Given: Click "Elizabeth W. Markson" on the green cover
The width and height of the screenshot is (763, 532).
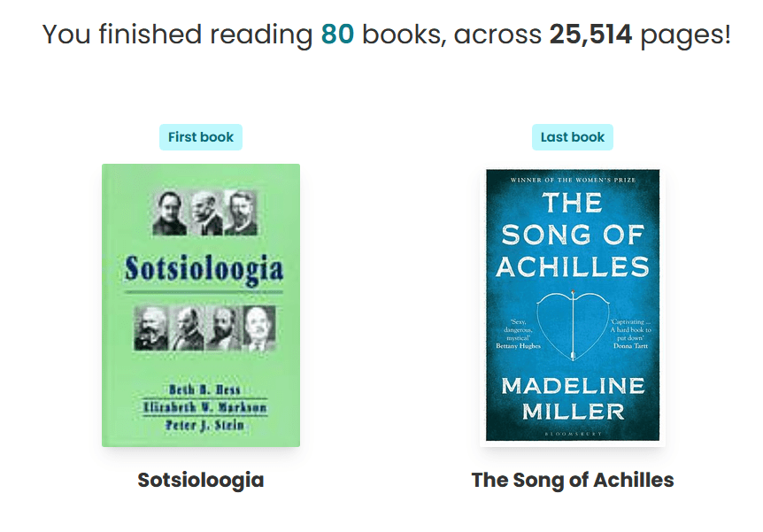Looking at the screenshot, I should pos(205,408).
